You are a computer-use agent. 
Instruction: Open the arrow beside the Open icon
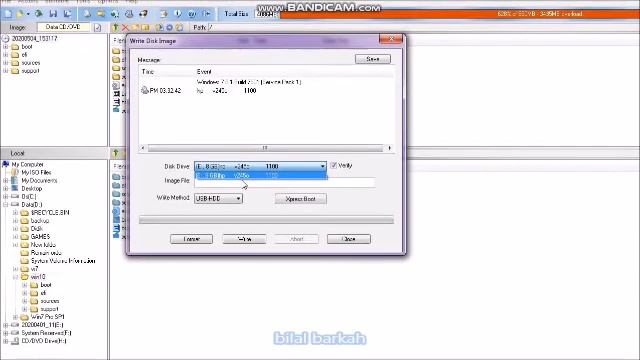tap(28, 14)
